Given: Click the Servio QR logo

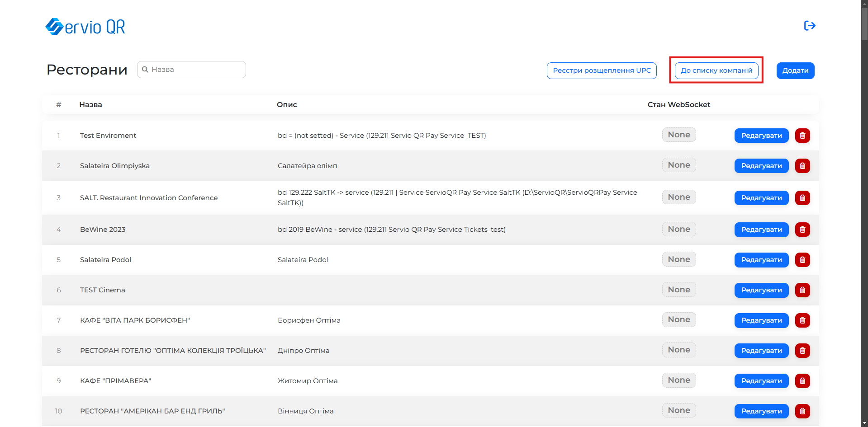Looking at the screenshot, I should 85,27.
